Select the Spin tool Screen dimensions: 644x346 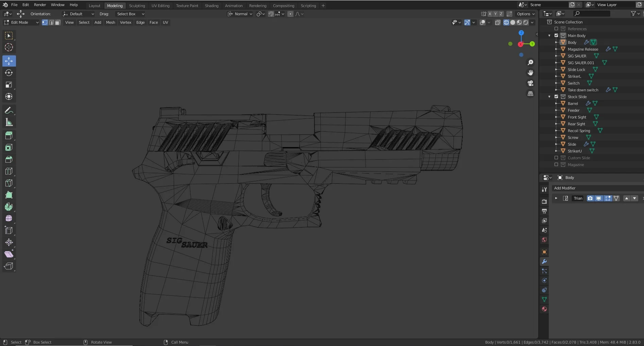9,207
